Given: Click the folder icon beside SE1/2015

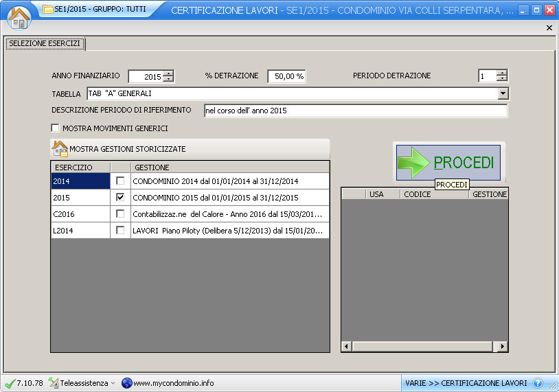Looking at the screenshot, I should pyautogui.click(x=47, y=10).
